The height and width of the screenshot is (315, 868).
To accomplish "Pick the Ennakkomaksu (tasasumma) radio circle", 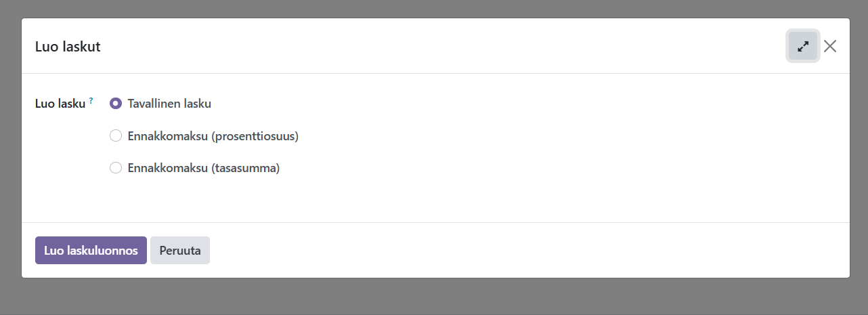I will click(x=116, y=168).
